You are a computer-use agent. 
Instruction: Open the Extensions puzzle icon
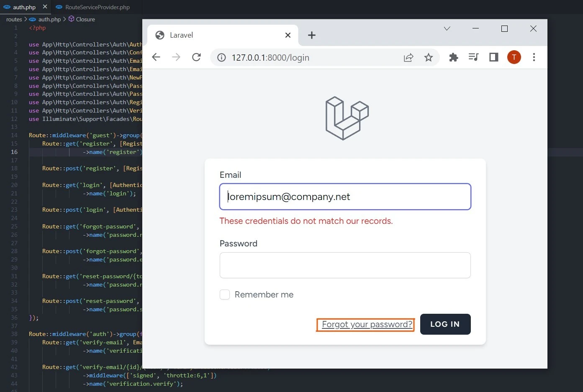point(453,57)
